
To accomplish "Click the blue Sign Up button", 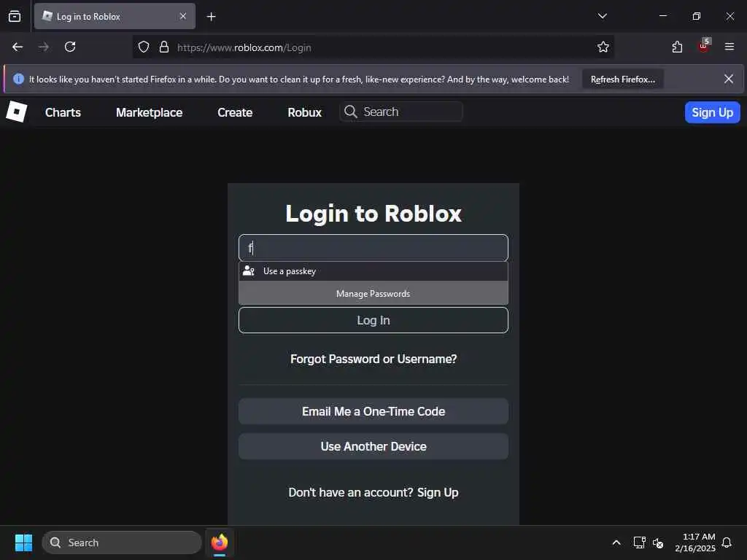I will pos(712,112).
